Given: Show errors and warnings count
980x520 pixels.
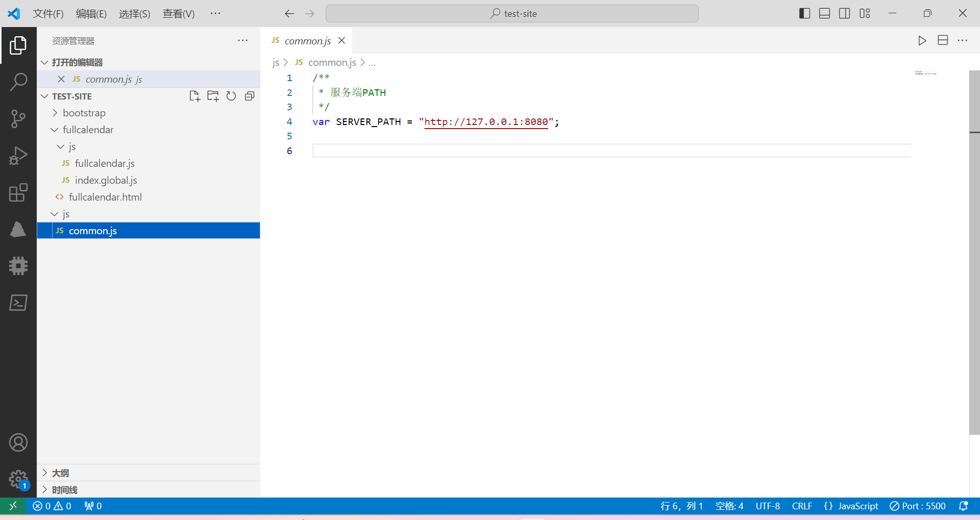Looking at the screenshot, I should (x=52, y=506).
